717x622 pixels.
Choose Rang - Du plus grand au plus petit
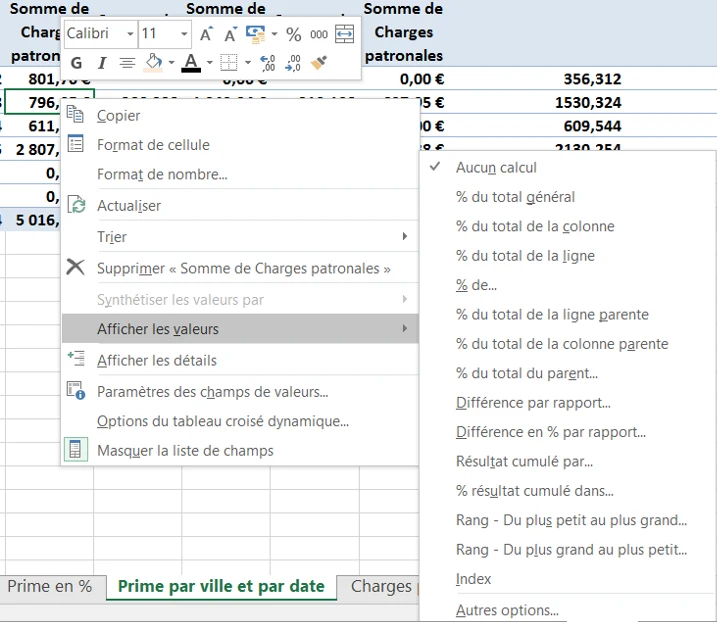tap(568, 549)
